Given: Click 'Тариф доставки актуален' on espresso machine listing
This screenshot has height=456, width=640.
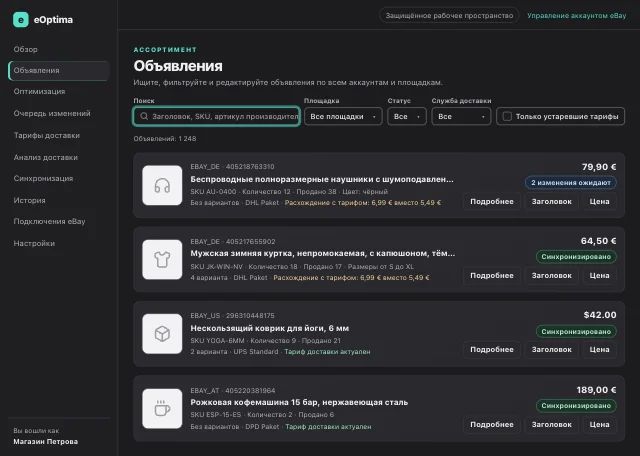Looking at the screenshot, I should click(328, 427).
